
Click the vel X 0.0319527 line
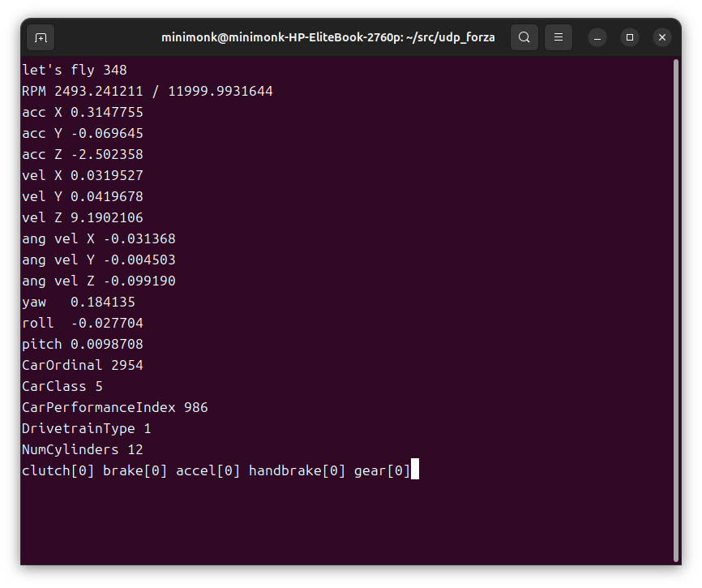[83, 175]
